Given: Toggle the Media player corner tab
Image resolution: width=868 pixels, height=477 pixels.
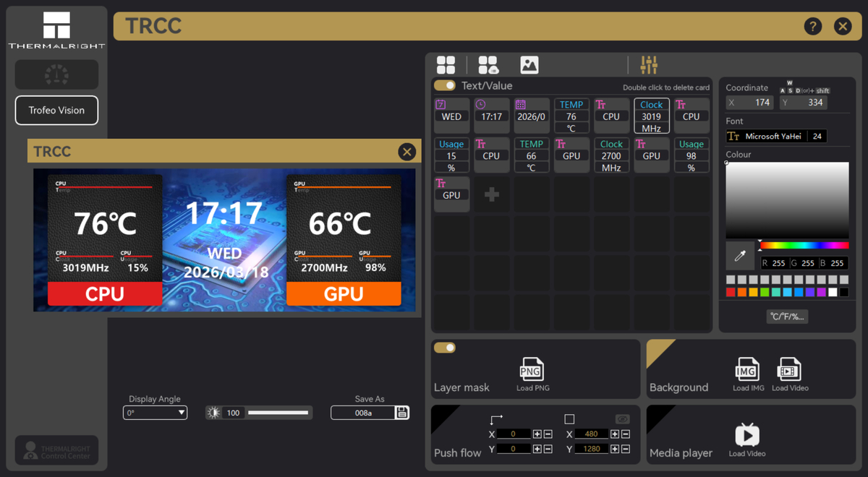Looking at the screenshot, I should [655, 414].
